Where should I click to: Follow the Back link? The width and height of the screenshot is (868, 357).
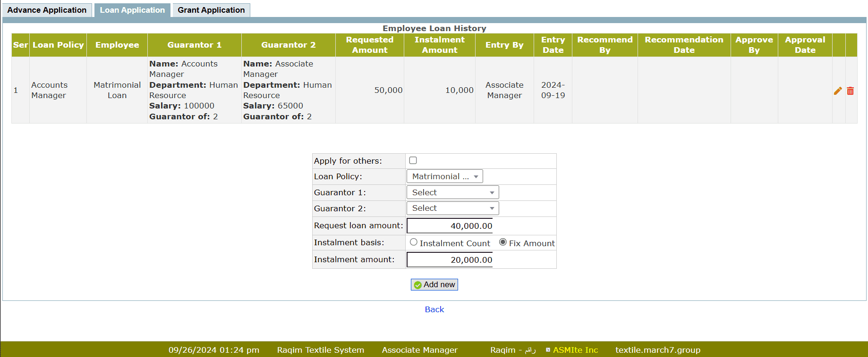[x=434, y=309]
